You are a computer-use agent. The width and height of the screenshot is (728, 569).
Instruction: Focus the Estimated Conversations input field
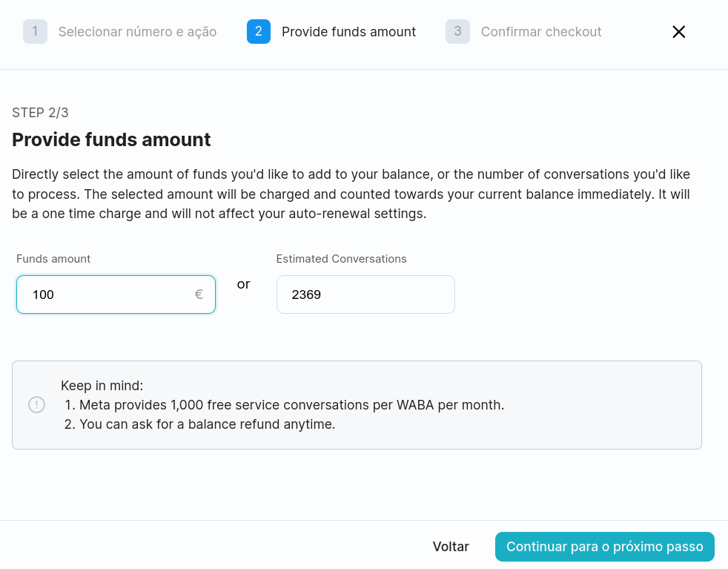point(366,295)
